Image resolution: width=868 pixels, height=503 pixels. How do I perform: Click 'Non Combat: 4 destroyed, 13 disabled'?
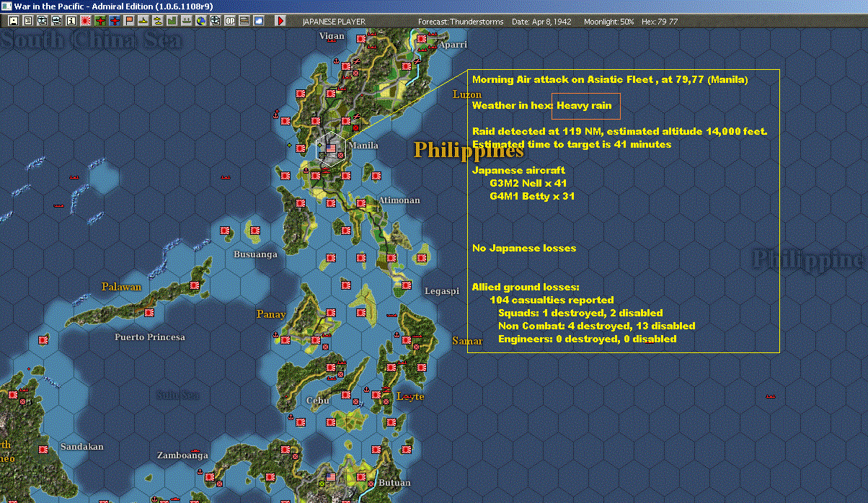click(x=597, y=326)
